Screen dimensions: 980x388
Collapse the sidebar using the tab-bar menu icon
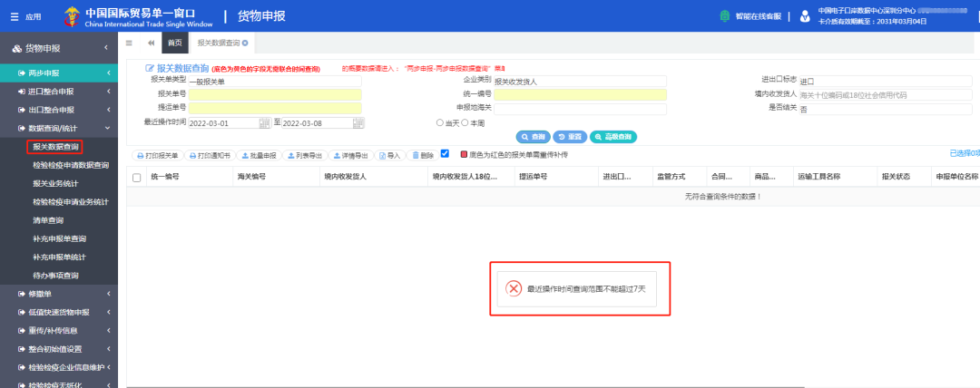[x=130, y=44]
